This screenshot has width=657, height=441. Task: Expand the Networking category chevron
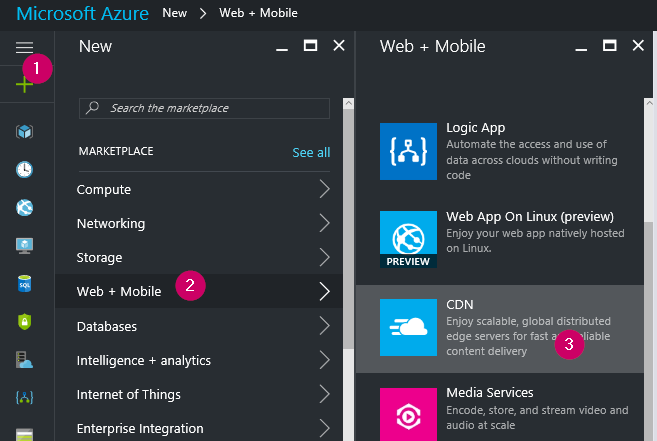click(324, 223)
